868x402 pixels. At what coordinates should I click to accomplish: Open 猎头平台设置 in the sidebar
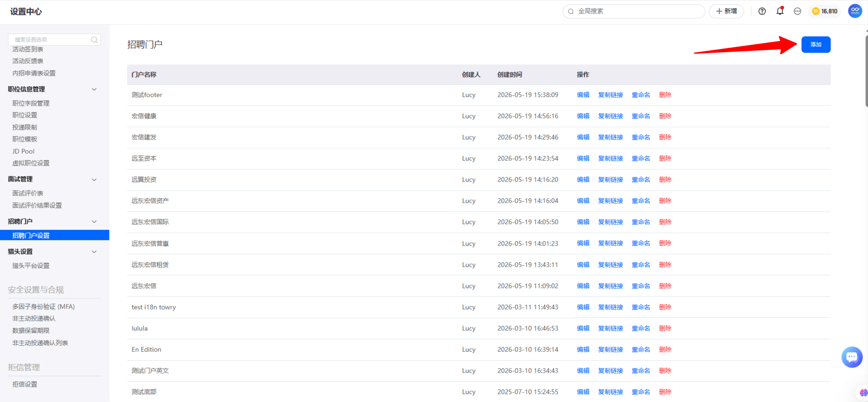[31, 266]
